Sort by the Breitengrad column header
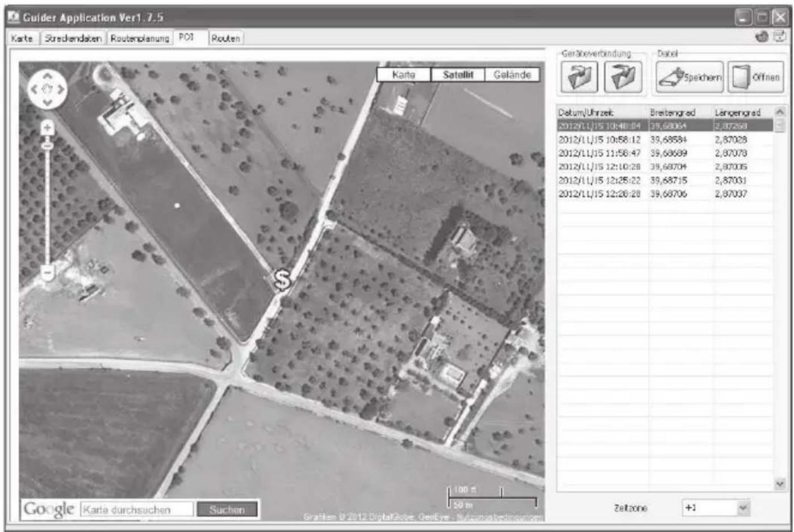The image size is (794, 532). (681, 112)
